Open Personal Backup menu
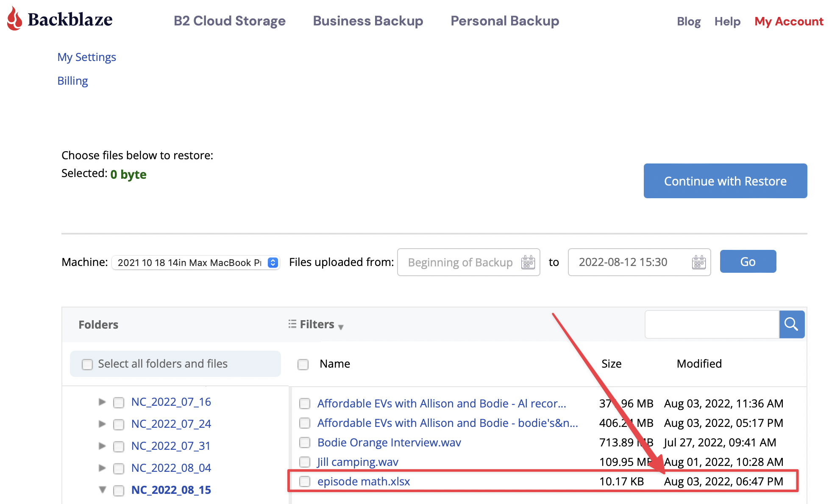 coord(505,21)
